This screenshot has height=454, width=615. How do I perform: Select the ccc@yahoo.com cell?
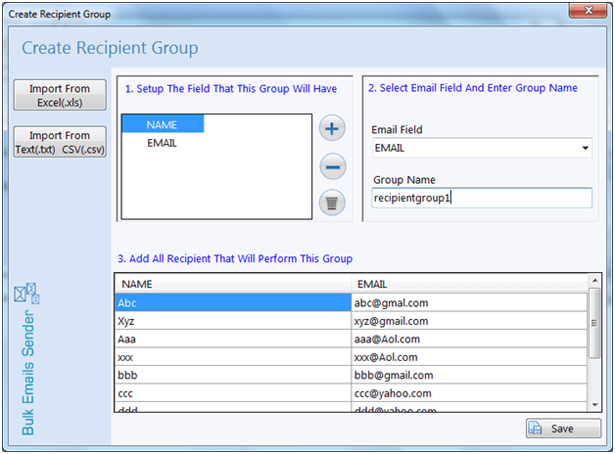pos(469,393)
